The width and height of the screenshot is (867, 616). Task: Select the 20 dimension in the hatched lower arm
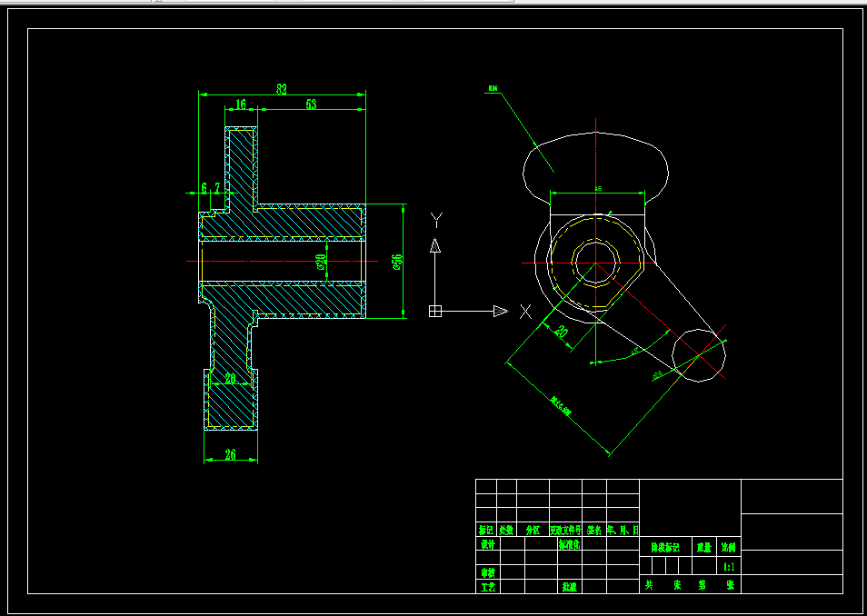(230, 379)
